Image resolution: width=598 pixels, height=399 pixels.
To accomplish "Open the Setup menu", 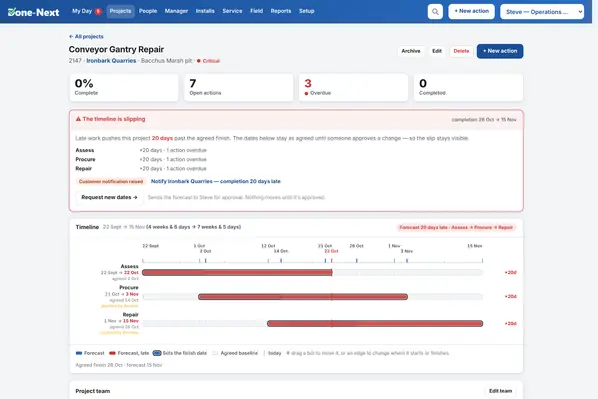I will 307,11.
